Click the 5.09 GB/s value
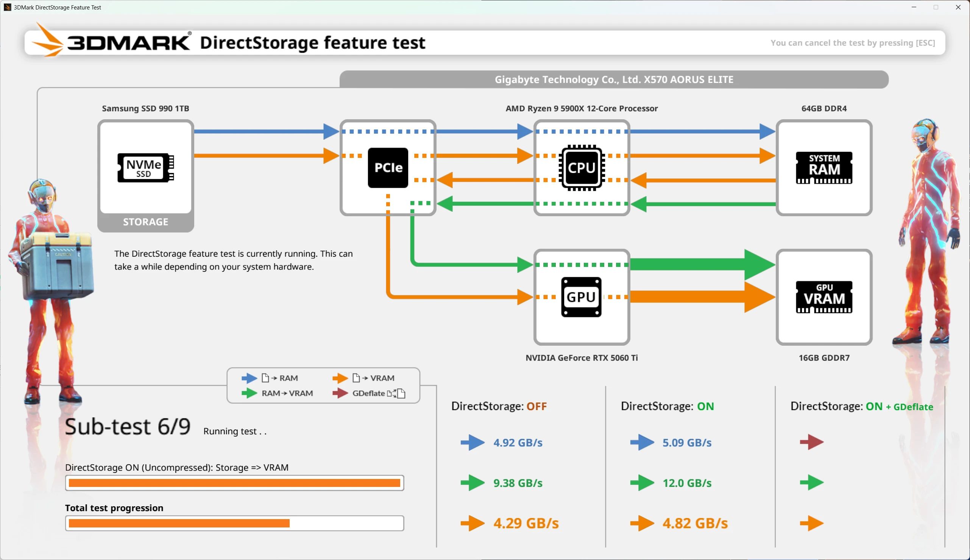This screenshot has height=560, width=970. [687, 443]
